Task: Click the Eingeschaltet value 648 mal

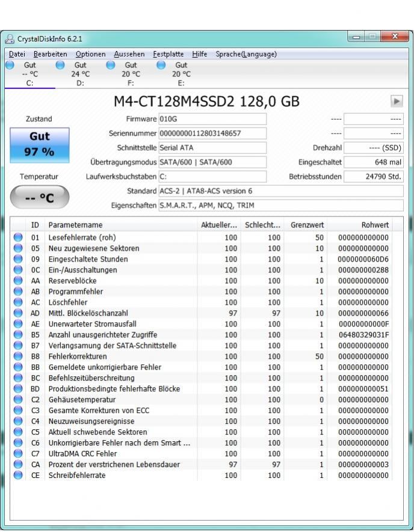Action: coord(374,162)
